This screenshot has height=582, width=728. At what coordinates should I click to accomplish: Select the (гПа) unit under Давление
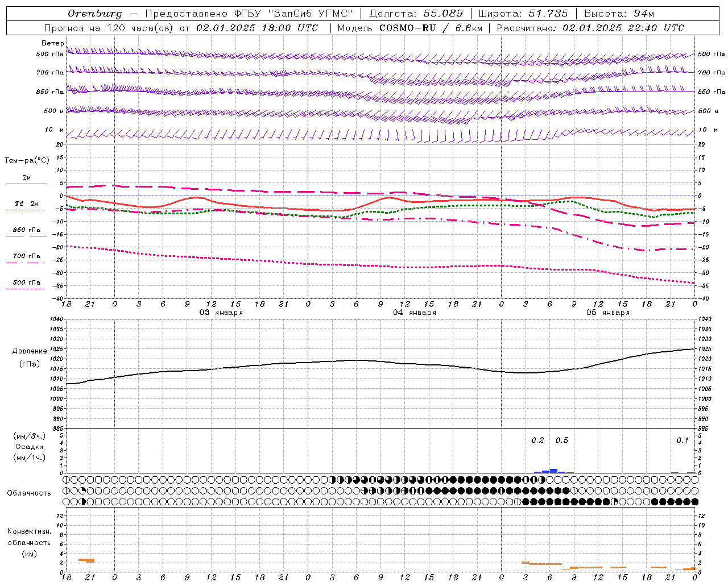[x=30, y=364]
